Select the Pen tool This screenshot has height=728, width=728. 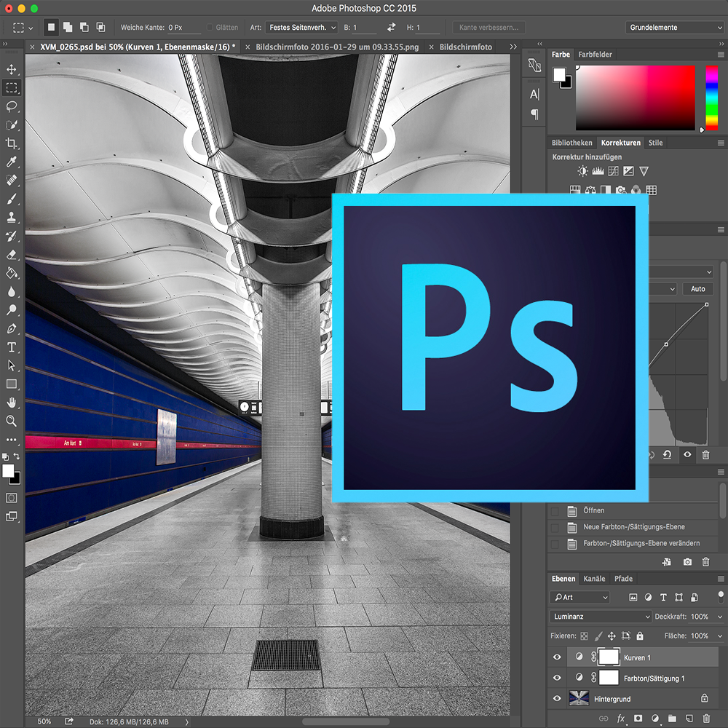[11, 329]
